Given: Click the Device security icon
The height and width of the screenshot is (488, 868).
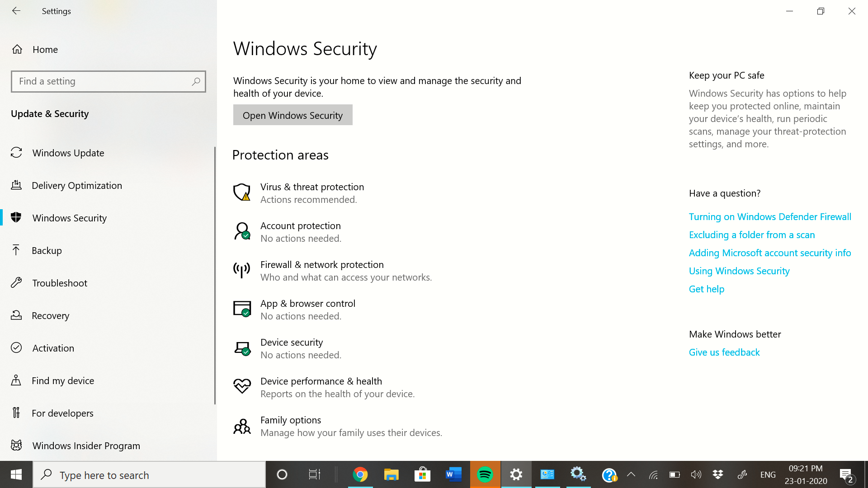Looking at the screenshot, I should pyautogui.click(x=241, y=347).
